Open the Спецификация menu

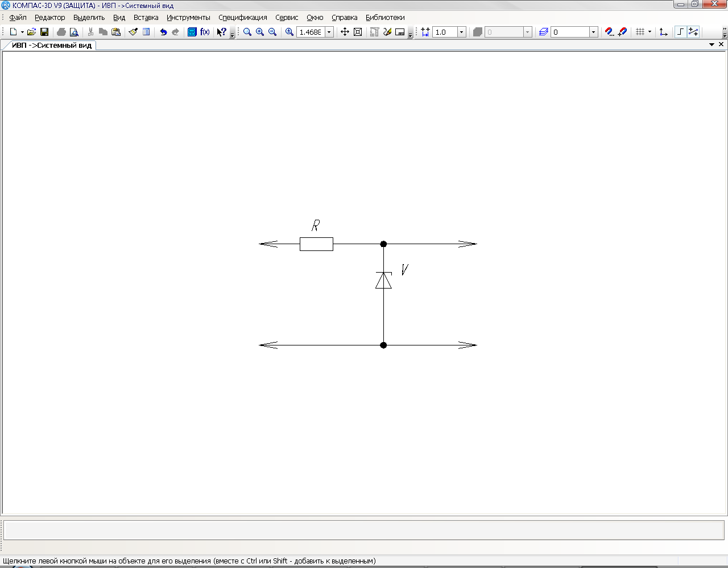click(x=242, y=18)
